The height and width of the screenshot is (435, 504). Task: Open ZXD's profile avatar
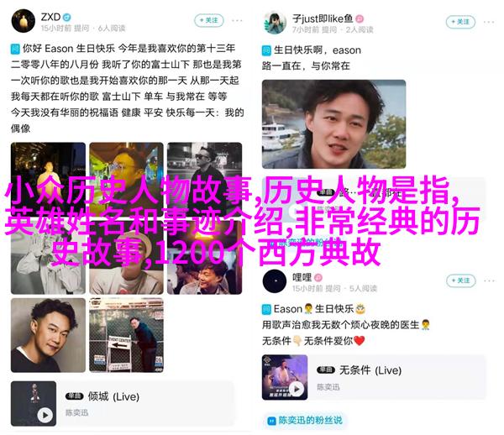(24, 21)
